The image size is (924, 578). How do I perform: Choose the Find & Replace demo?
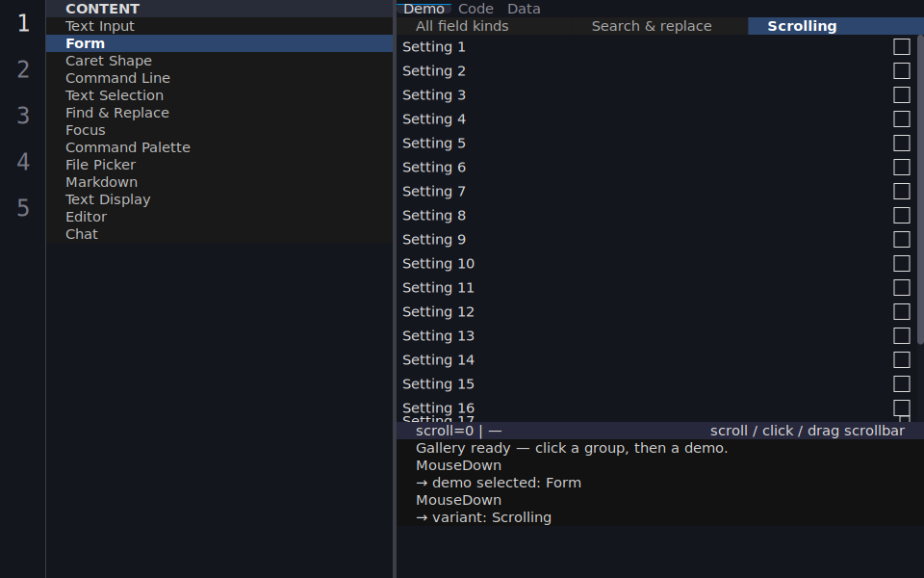(x=219, y=113)
